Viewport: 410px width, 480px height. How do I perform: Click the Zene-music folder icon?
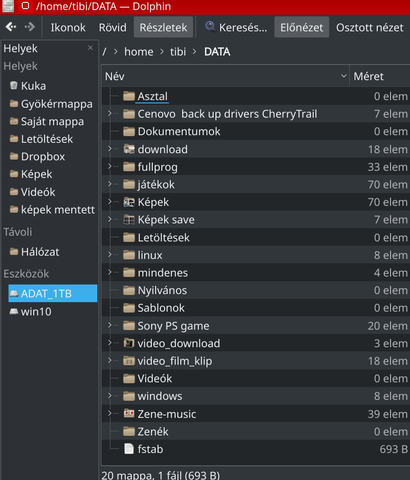pos(129,414)
